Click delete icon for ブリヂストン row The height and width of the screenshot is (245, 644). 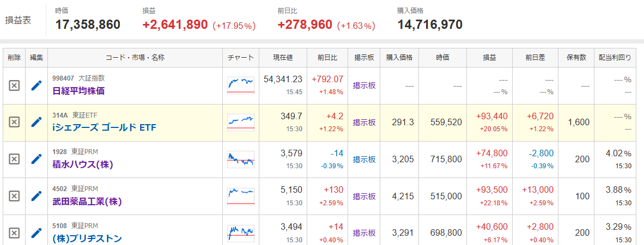[x=14, y=232]
